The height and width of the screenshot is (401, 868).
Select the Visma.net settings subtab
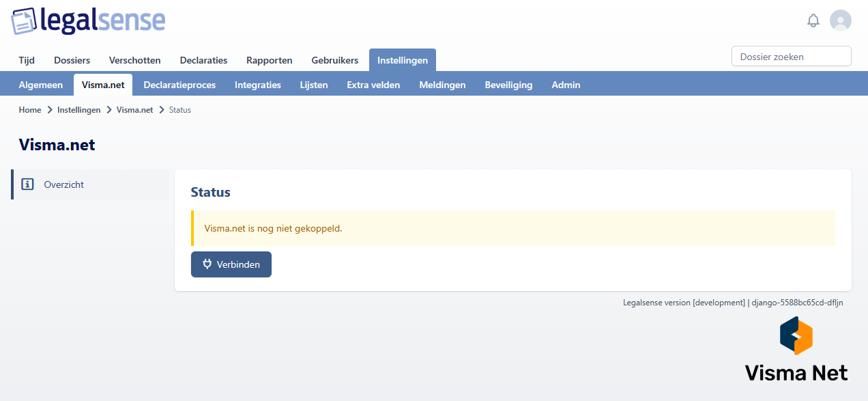(x=103, y=85)
